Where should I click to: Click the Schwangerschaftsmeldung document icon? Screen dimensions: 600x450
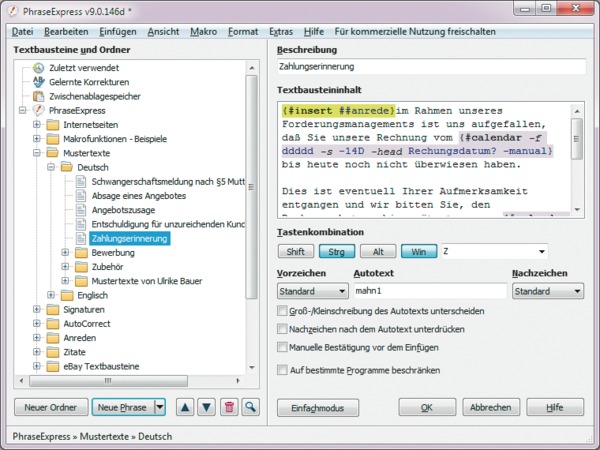81,181
